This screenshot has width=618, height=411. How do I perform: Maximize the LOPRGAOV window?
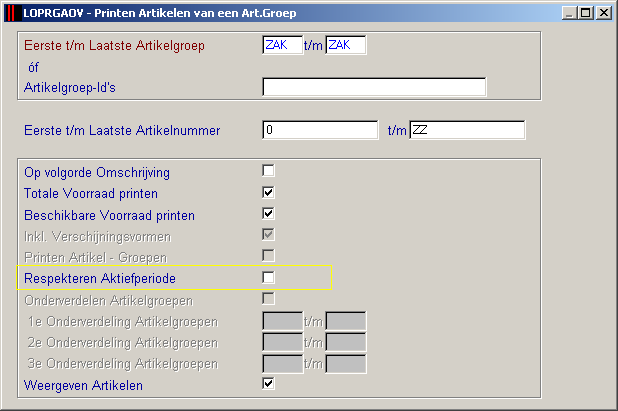[x=586, y=13]
